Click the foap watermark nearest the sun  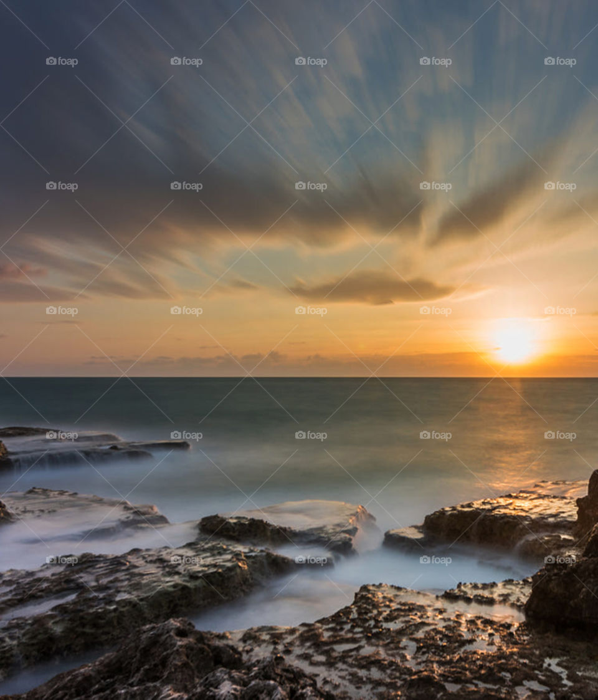pyautogui.click(x=559, y=310)
